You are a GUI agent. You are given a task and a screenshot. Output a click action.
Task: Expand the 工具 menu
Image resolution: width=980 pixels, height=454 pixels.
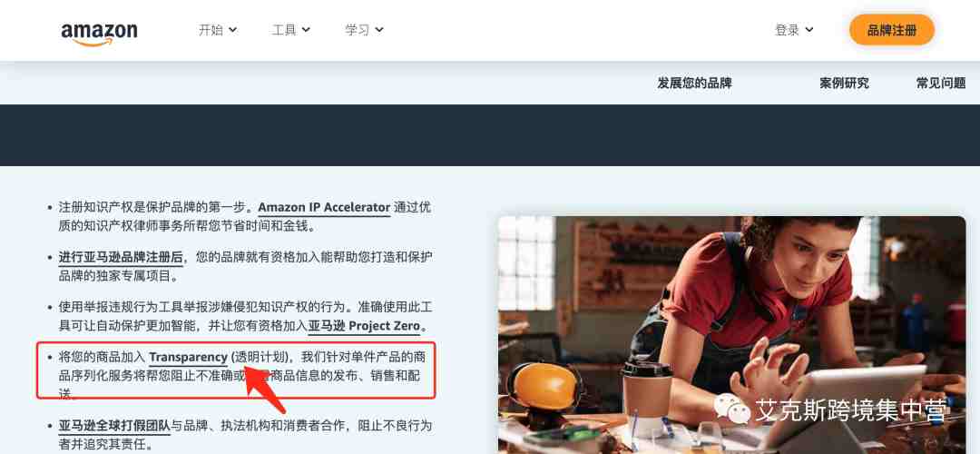tap(290, 30)
